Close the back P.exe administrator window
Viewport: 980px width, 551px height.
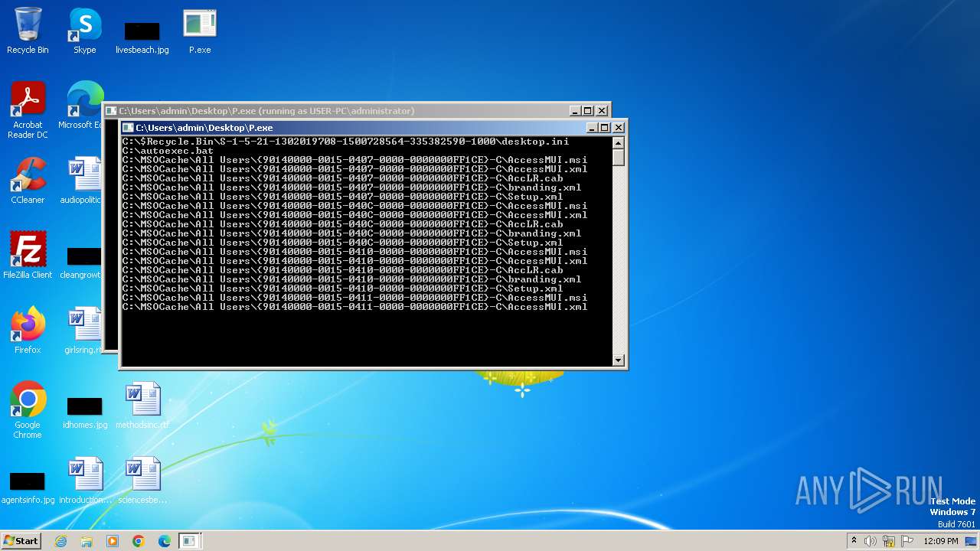pyautogui.click(x=602, y=111)
